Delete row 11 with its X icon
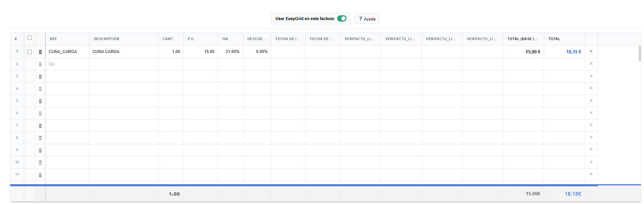The width and height of the screenshot is (644, 204). point(591,174)
